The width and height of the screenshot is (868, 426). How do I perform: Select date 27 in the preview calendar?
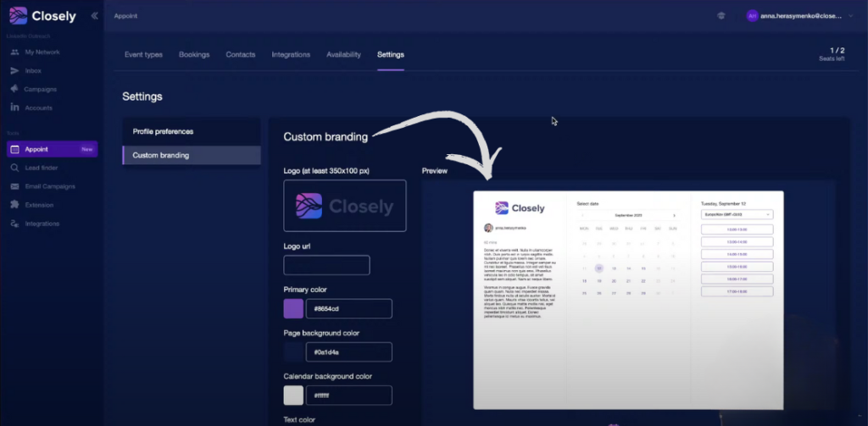pos(614,293)
